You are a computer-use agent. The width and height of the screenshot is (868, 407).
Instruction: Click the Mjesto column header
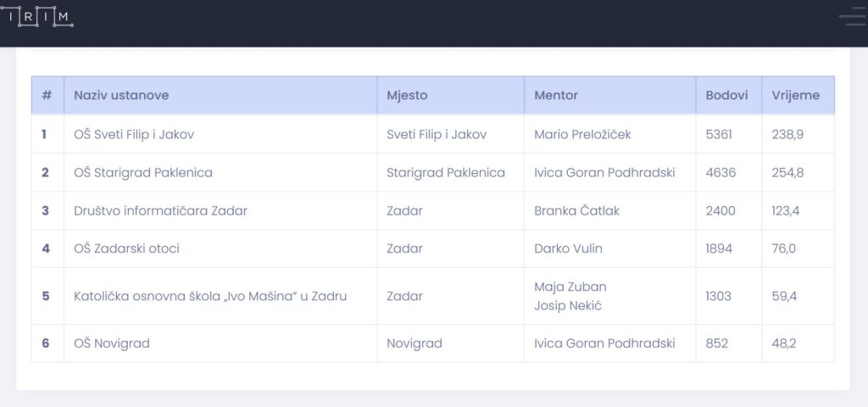pos(407,95)
